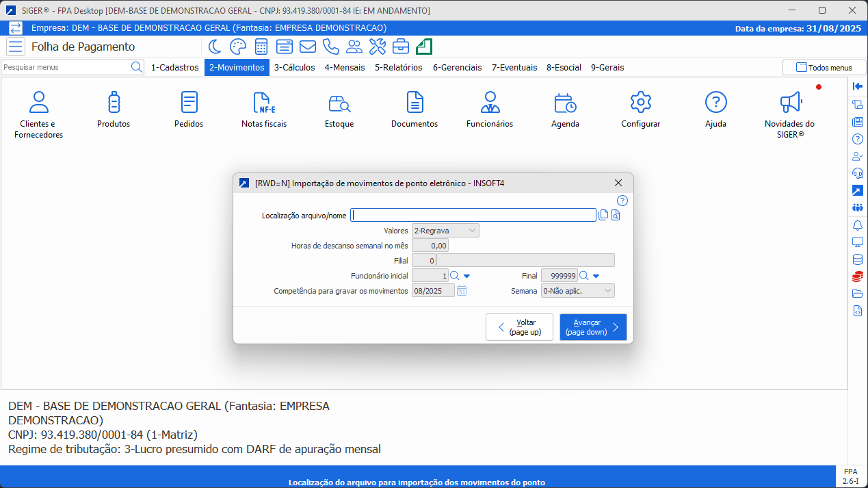Image resolution: width=868 pixels, height=488 pixels.
Task: Click the blue database icon in sidebar
Action: pos(857,259)
